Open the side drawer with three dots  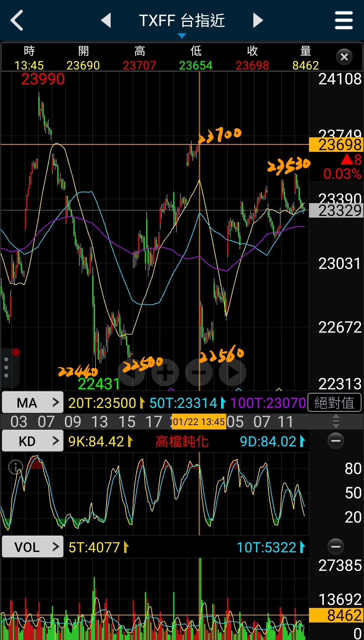click(x=7, y=368)
